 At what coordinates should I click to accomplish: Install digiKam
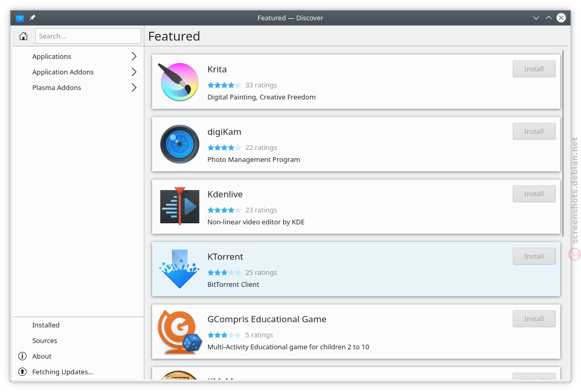tap(534, 131)
